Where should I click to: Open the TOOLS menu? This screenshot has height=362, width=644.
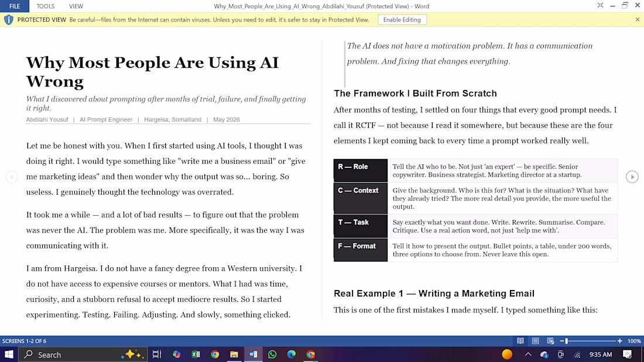tap(45, 6)
